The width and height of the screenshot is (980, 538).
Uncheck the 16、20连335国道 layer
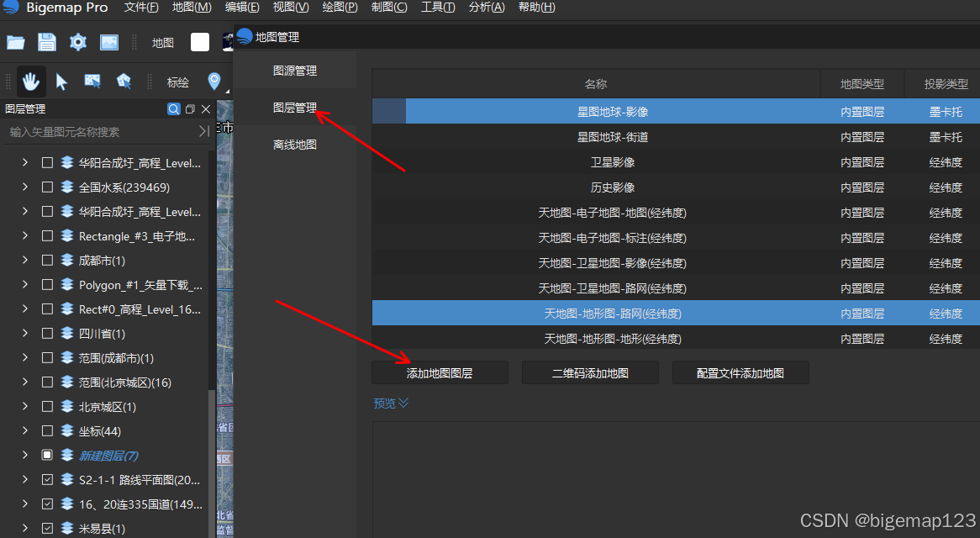[47, 504]
